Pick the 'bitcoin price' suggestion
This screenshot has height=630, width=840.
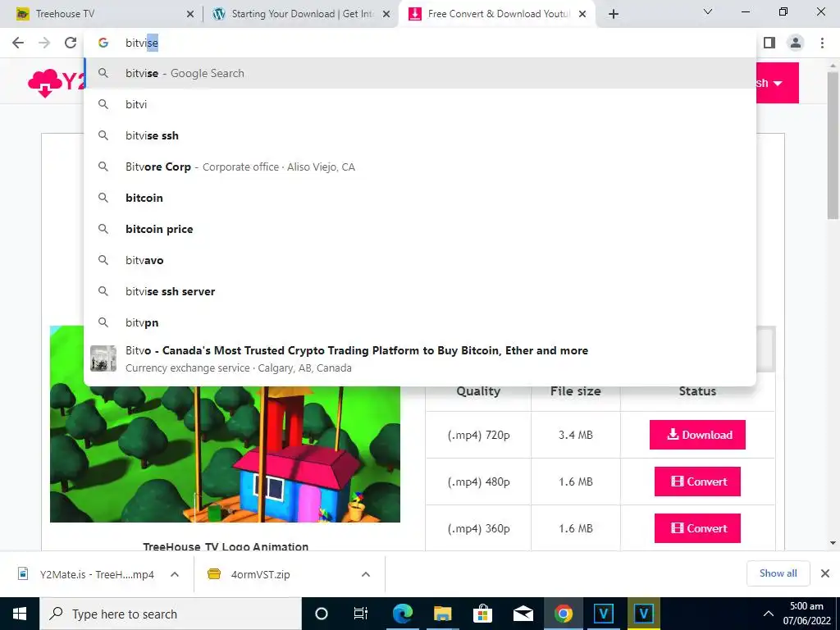(x=420, y=229)
